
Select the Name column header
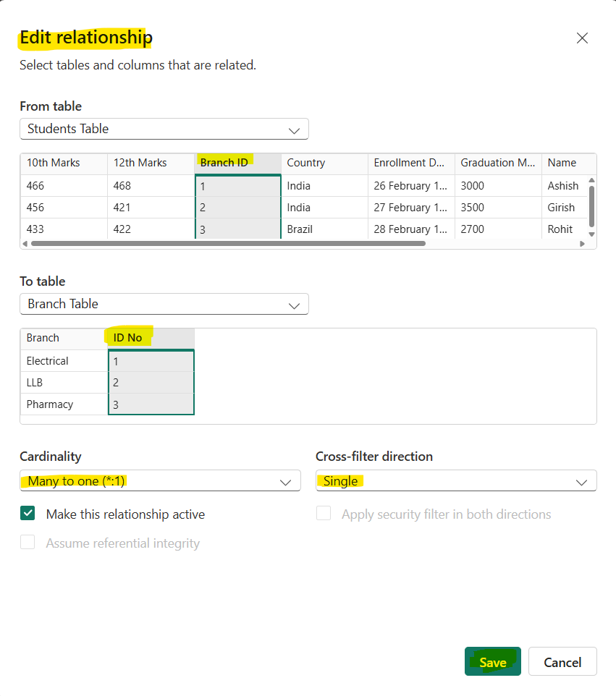[x=561, y=163]
